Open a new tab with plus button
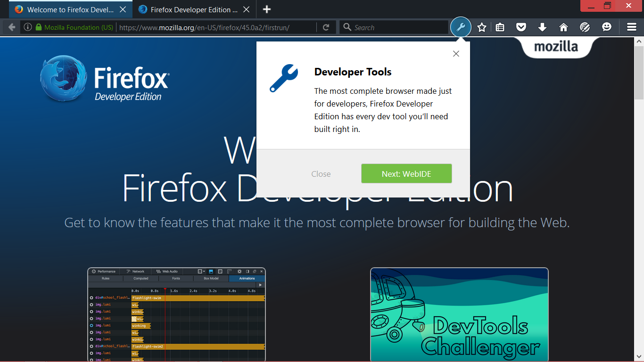Image resolution: width=644 pixels, height=362 pixels. (267, 9)
